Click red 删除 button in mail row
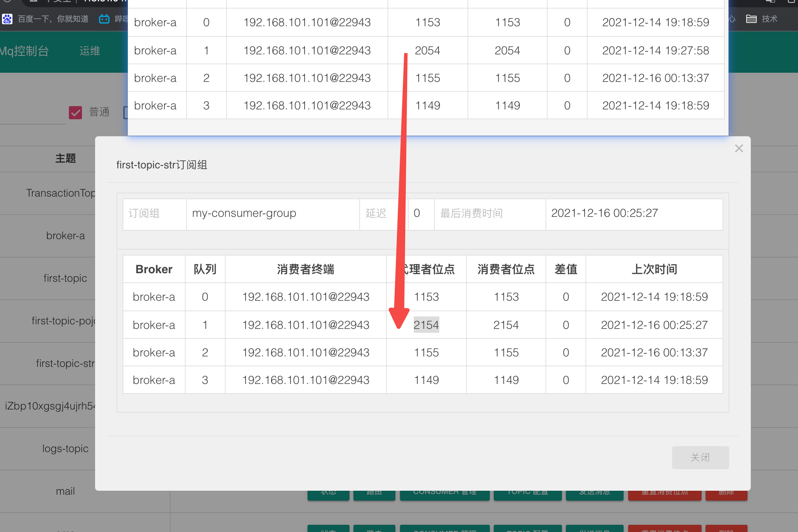The image size is (798, 532). [x=726, y=495]
